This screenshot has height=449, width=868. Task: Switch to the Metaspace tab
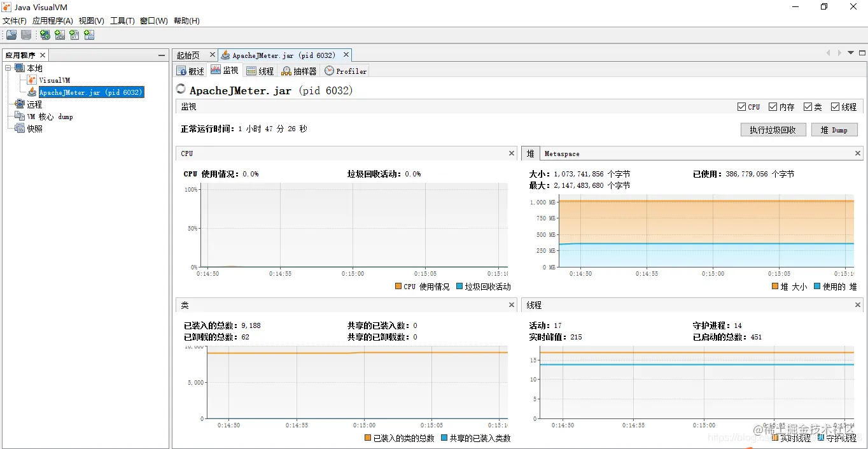(x=562, y=153)
